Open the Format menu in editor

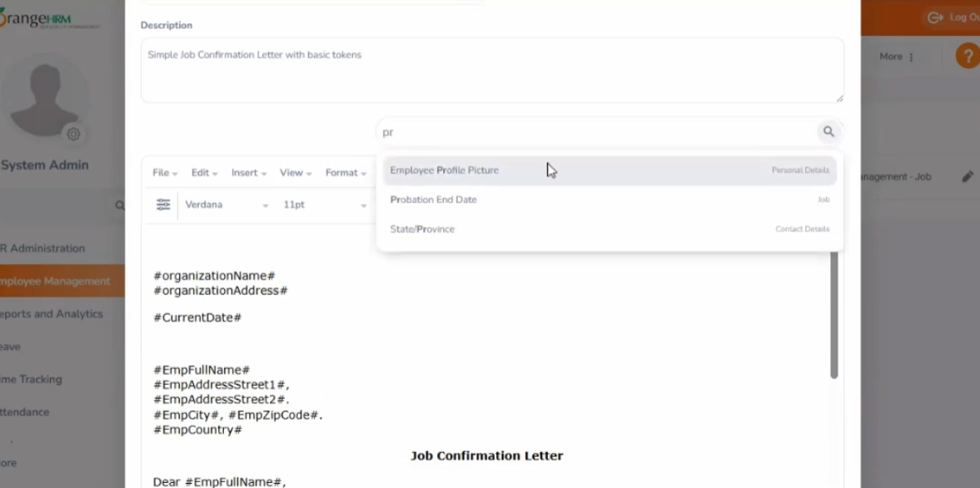pyautogui.click(x=346, y=173)
